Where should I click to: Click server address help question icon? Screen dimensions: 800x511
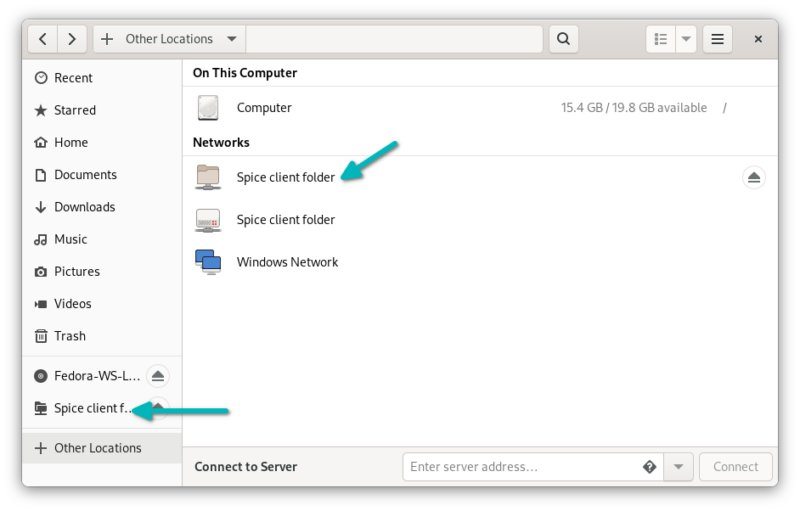649,466
